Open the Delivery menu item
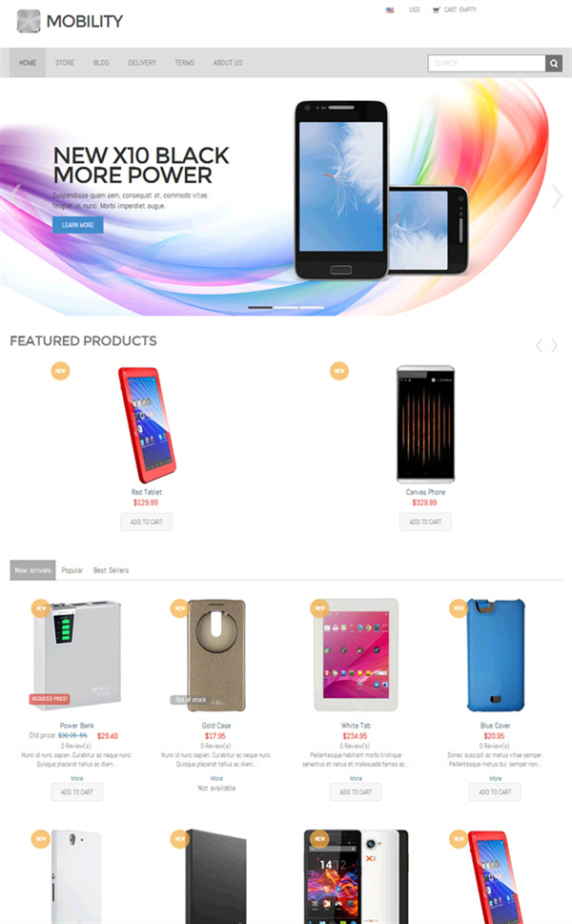The width and height of the screenshot is (572, 924). (x=142, y=63)
